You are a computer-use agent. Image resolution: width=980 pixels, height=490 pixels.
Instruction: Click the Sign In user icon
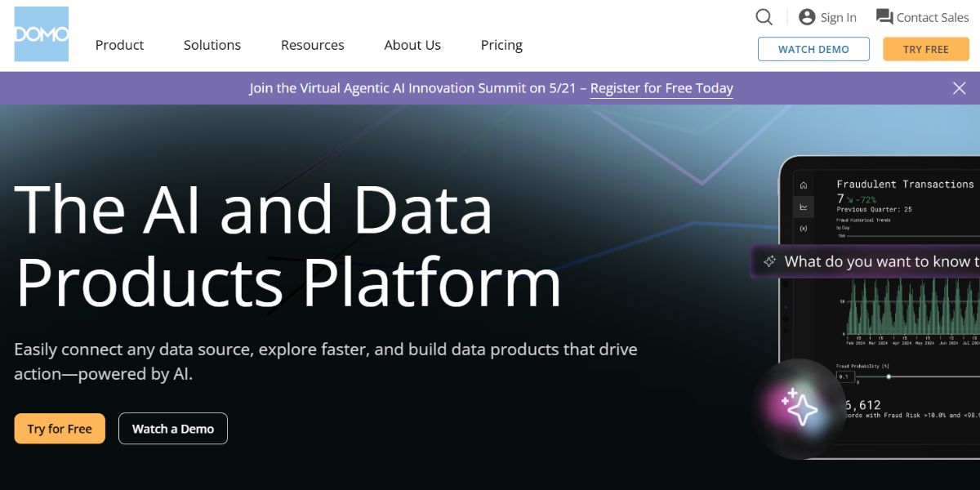pyautogui.click(x=807, y=17)
